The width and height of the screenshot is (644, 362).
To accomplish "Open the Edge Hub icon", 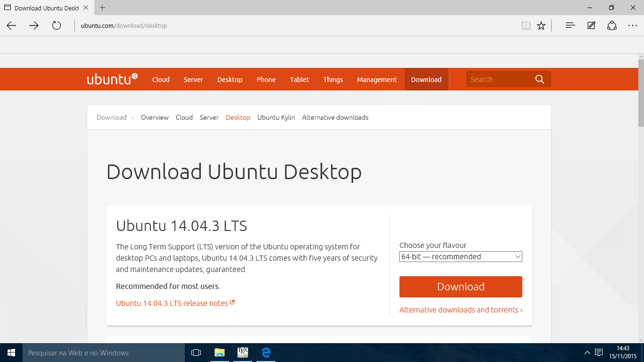I will (x=570, y=26).
